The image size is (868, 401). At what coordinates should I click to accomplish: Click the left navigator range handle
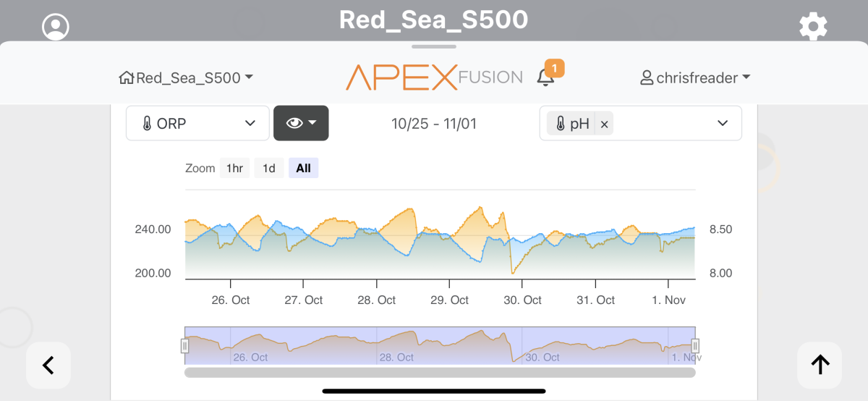[x=184, y=346]
